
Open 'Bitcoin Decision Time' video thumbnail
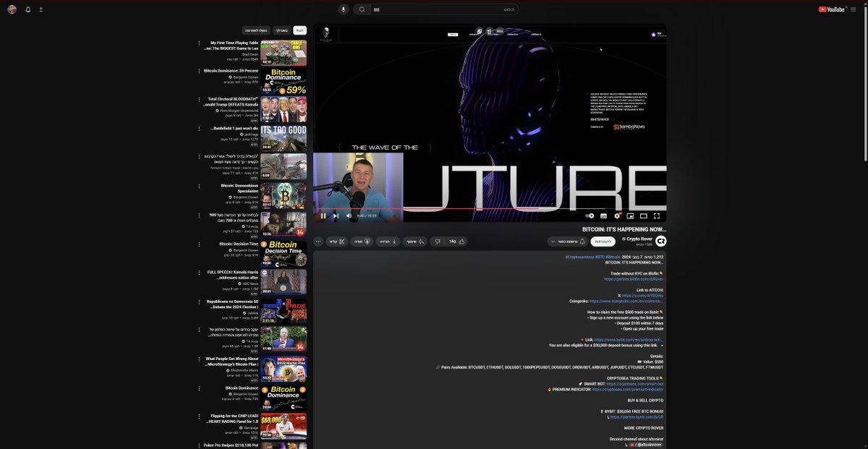(x=284, y=254)
